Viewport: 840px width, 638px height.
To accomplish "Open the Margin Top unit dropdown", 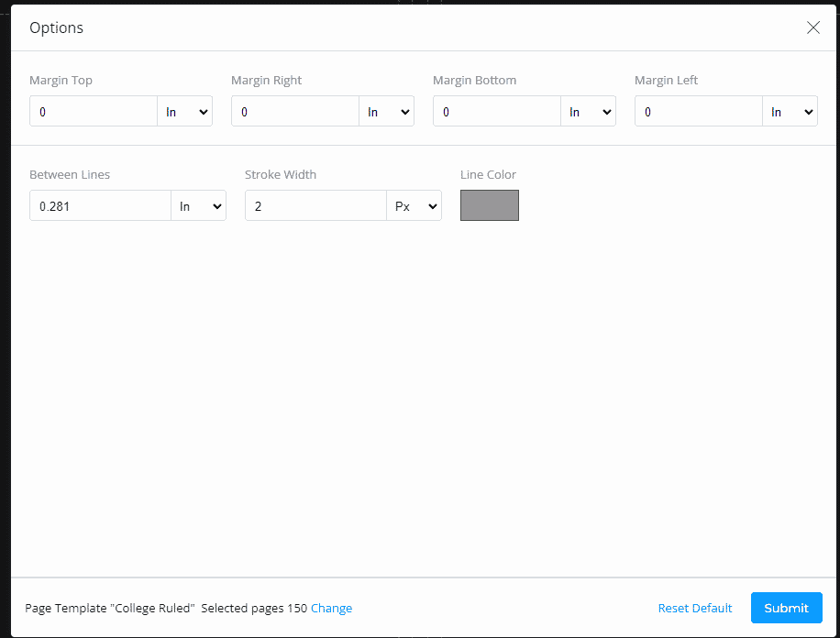I will [185, 112].
